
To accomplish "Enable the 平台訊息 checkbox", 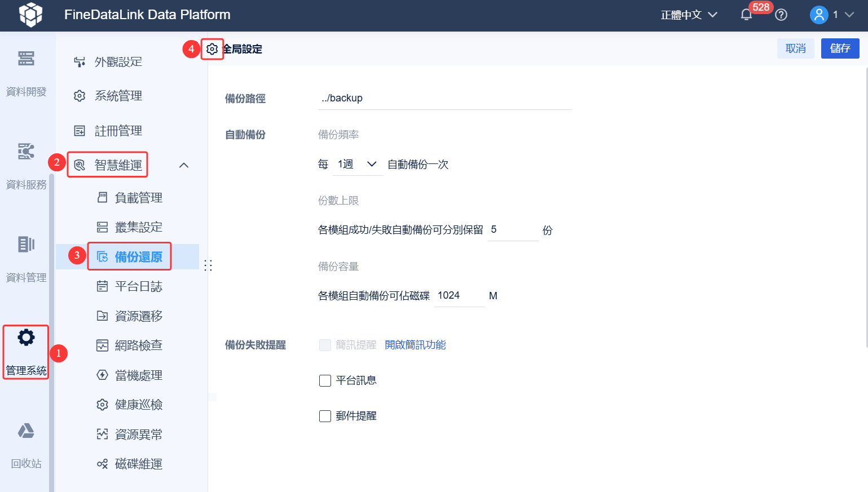I will coord(325,381).
